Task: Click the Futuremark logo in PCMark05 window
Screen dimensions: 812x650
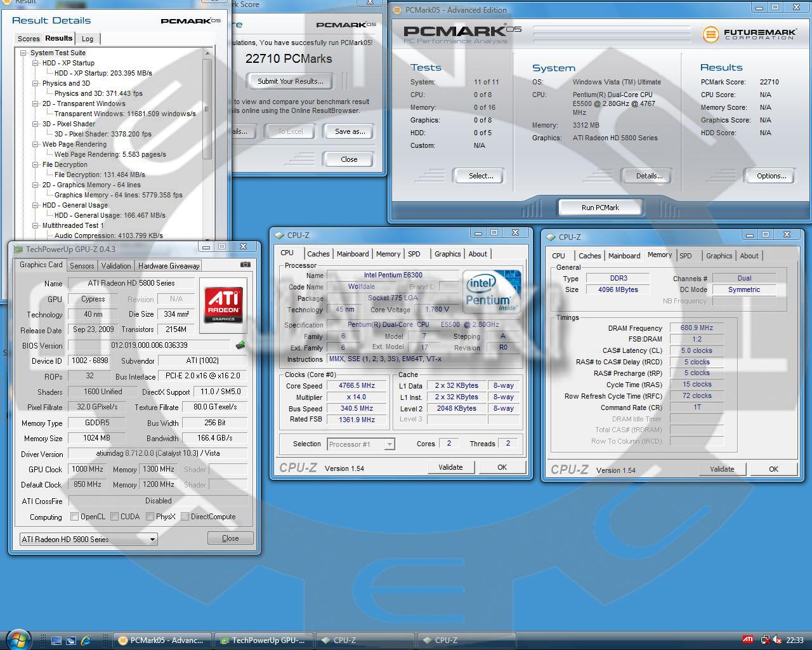Action: tap(749, 34)
